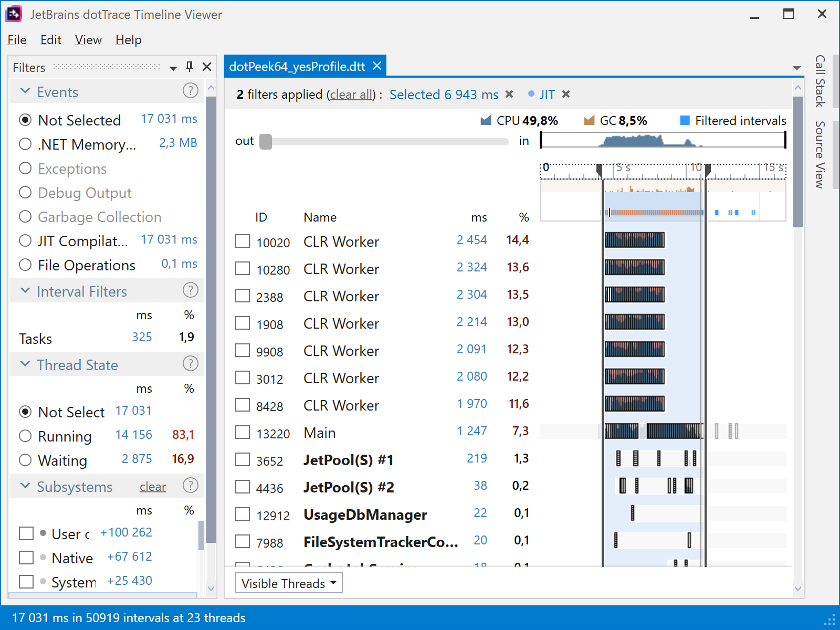Viewport: 840px width, 630px height.
Task: Click the Selected 6 943 ms filter link
Action: click(444, 94)
